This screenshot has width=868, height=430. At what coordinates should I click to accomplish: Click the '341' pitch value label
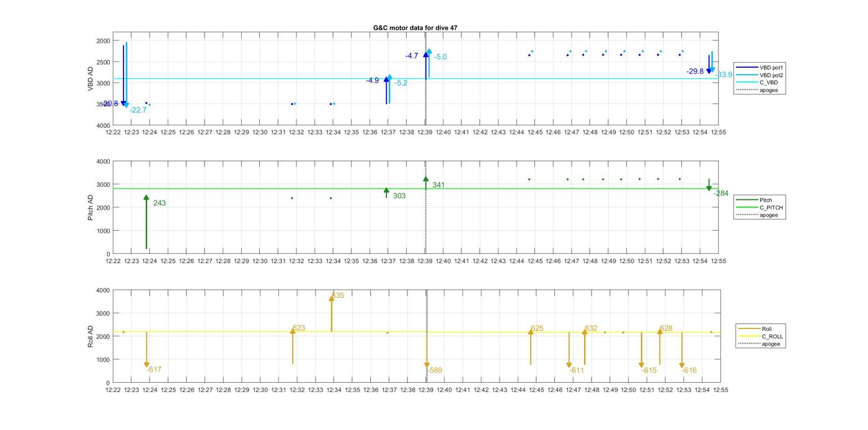click(439, 185)
